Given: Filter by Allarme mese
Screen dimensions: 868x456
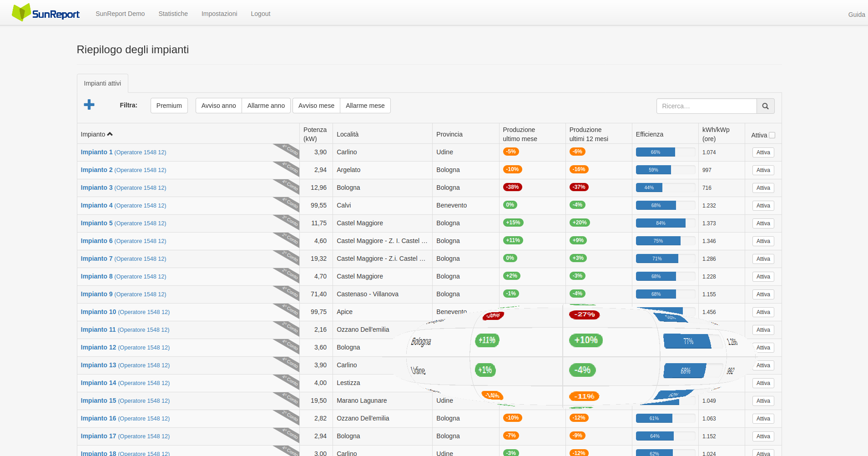Looking at the screenshot, I should (x=365, y=106).
